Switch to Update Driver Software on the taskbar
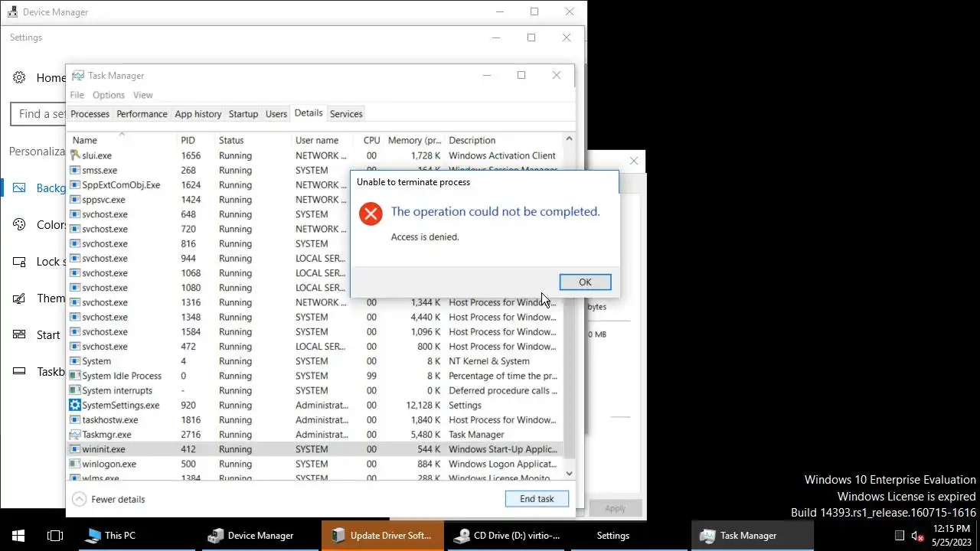The height and width of the screenshot is (551, 980). pyautogui.click(x=382, y=536)
